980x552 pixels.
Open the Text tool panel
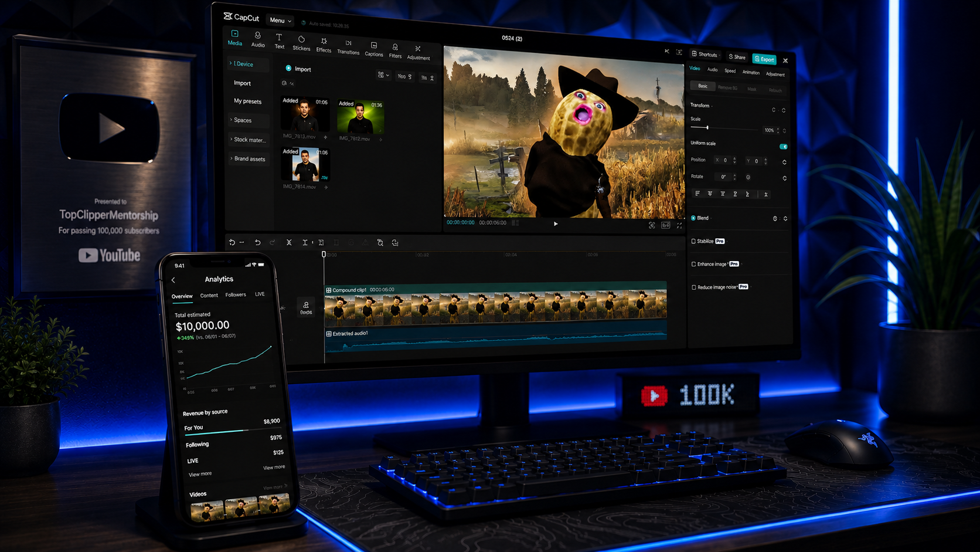[x=279, y=41]
